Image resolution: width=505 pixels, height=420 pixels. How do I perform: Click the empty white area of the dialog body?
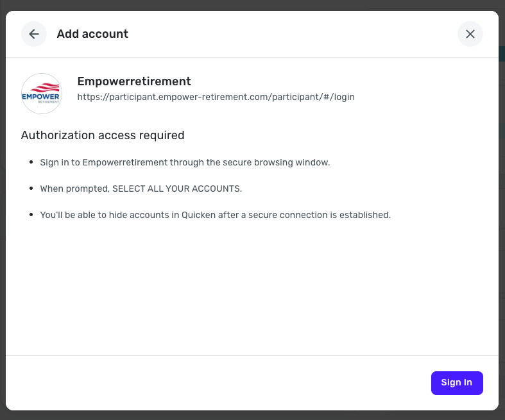pos(252,289)
